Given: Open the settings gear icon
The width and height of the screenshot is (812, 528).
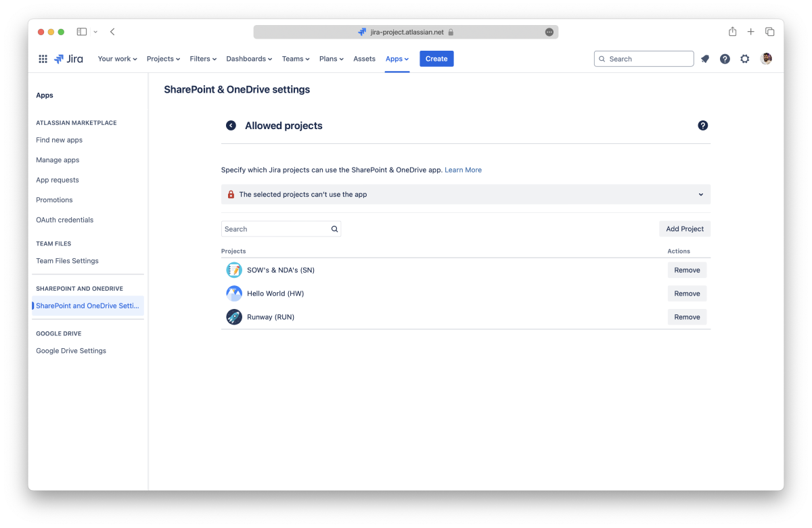Looking at the screenshot, I should pos(745,59).
